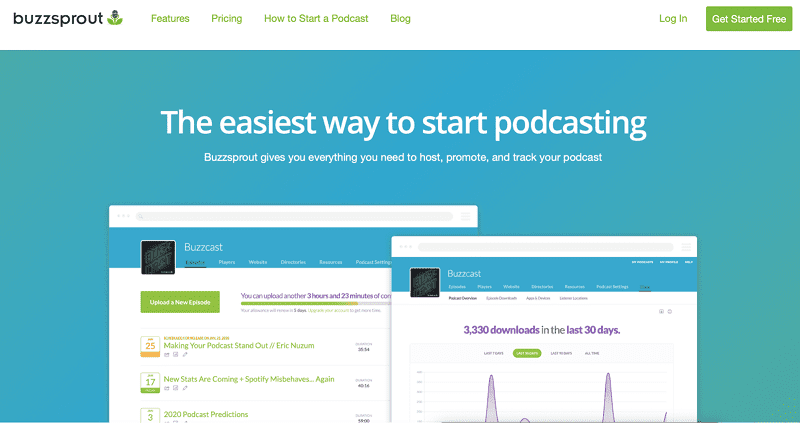Image resolution: width=800 pixels, height=423 pixels.
Task: Click the 'last 30 days.' headline text
Action: (593, 330)
